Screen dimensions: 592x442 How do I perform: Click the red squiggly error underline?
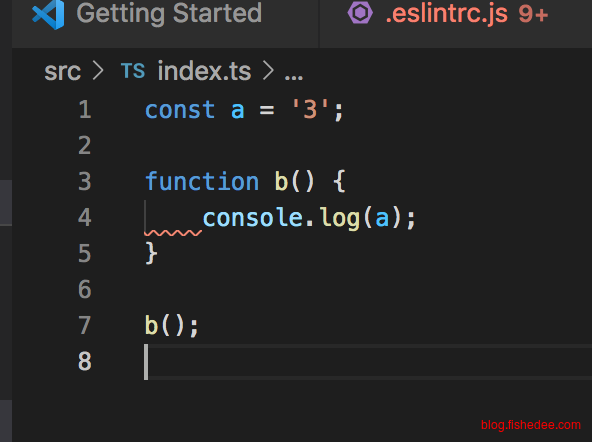tap(173, 233)
